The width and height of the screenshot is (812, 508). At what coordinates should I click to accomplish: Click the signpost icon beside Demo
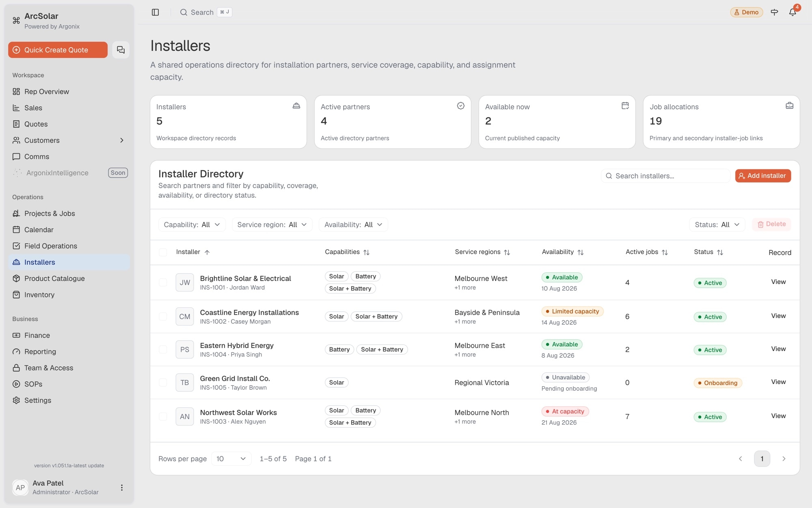point(774,12)
